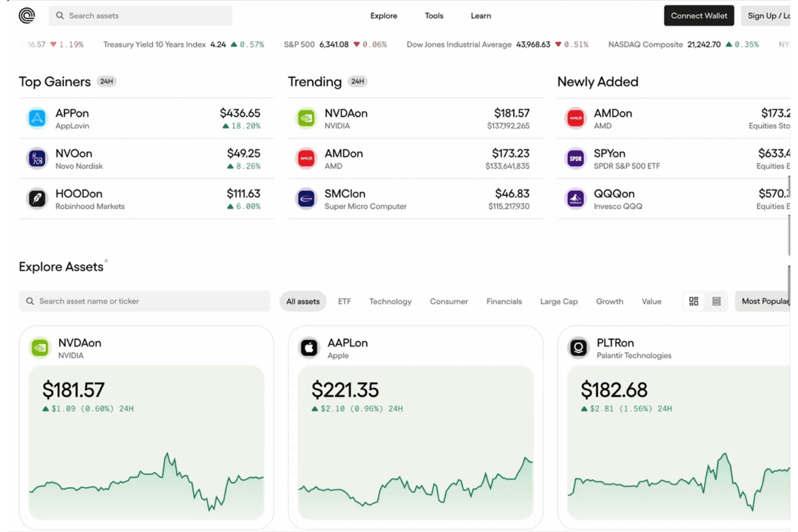The image size is (798, 532).
Task: Switch to the grid view icon
Action: pyautogui.click(x=694, y=301)
